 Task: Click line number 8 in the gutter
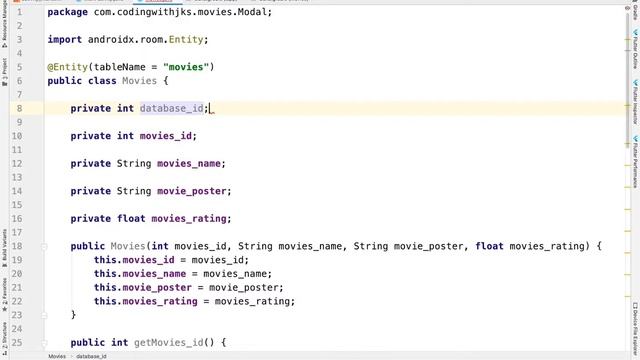tap(19, 109)
